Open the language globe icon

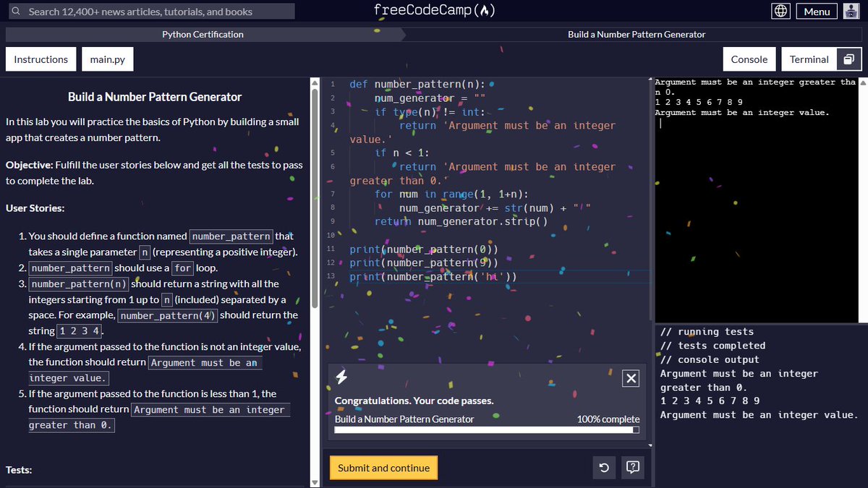779,11
